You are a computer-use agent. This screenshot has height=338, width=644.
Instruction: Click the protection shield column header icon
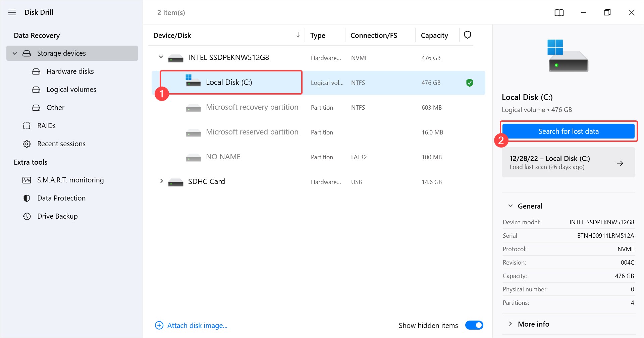468,35
